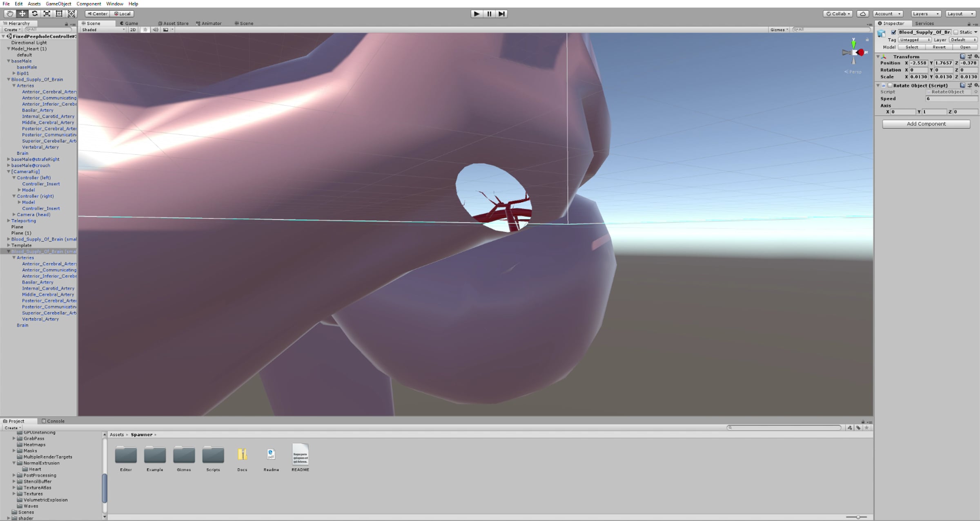Uncheck the GameObject active checkbox
This screenshot has height=521, width=980.
click(893, 32)
